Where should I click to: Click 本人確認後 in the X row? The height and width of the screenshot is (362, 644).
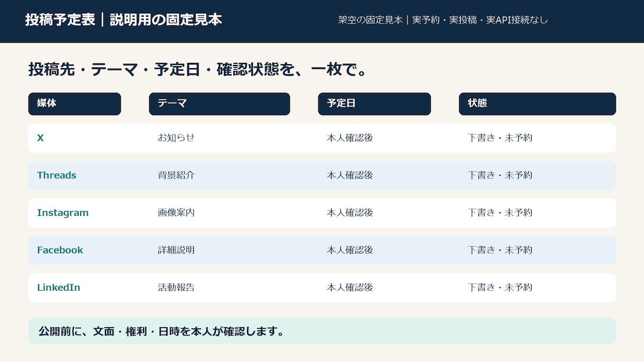click(350, 138)
